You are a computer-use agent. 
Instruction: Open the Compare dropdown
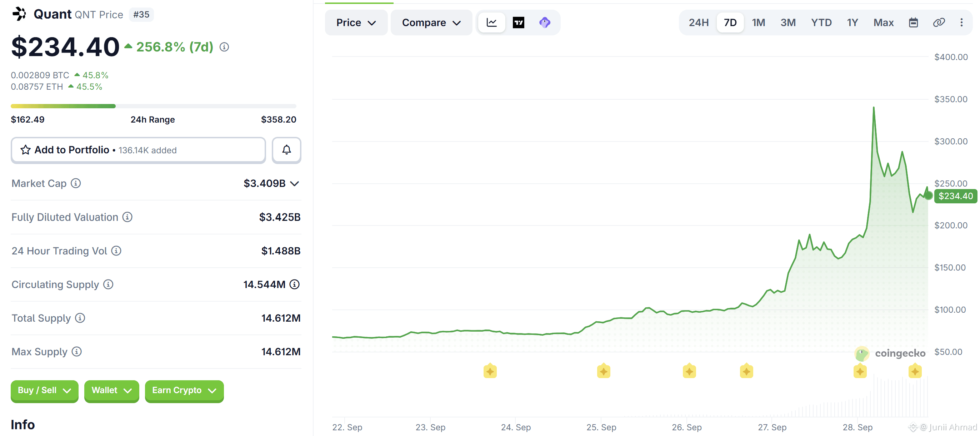coord(431,23)
